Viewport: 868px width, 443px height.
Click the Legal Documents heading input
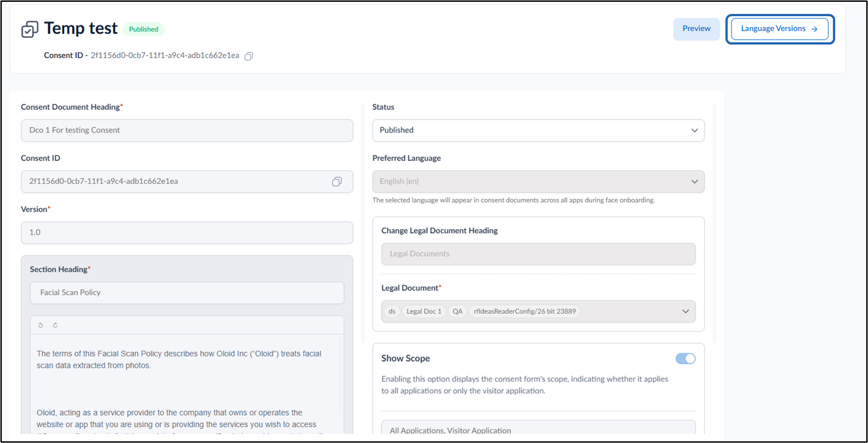pyautogui.click(x=538, y=254)
